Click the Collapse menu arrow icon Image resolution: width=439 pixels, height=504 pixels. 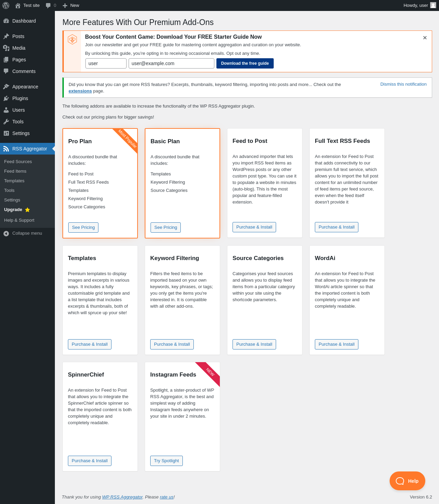pos(6,233)
